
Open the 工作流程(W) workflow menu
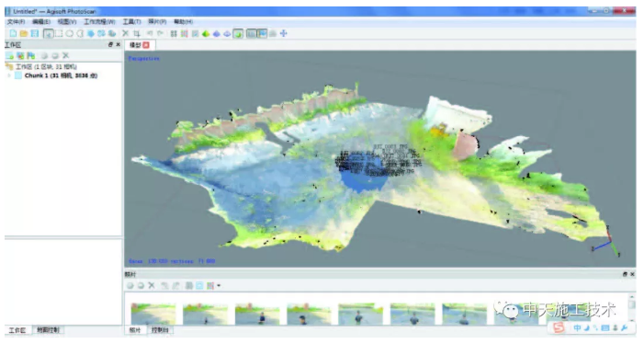coord(99,22)
